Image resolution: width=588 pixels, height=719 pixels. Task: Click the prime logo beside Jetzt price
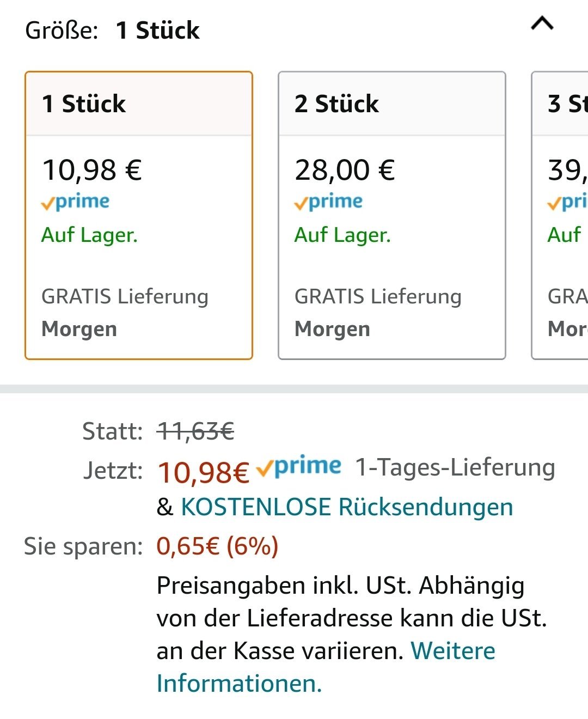pyautogui.click(x=299, y=467)
